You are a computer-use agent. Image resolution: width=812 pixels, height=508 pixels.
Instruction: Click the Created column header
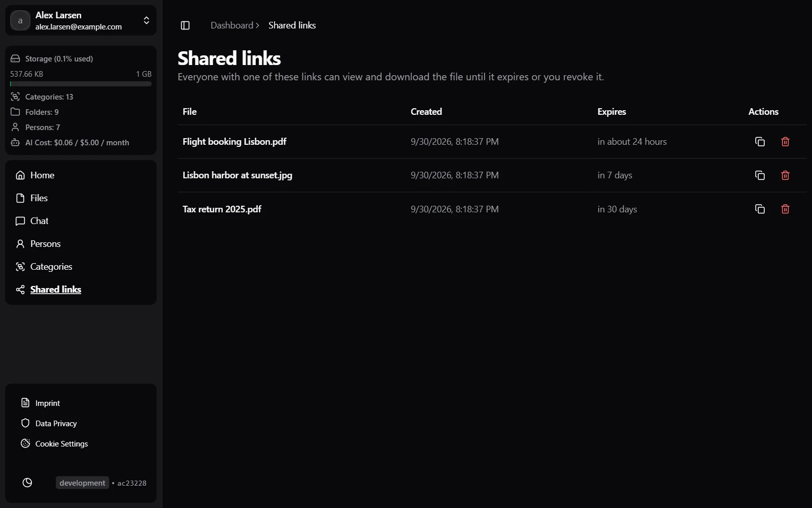tap(426, 112)
